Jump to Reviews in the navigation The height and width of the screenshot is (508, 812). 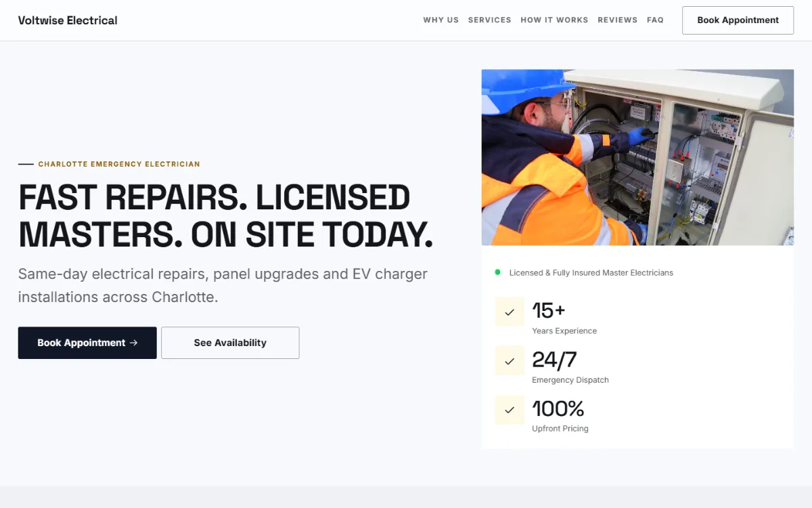(617, 20)
